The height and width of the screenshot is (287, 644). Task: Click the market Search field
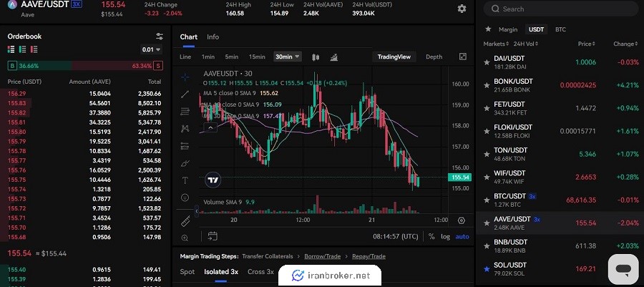(x=560, y=9)
